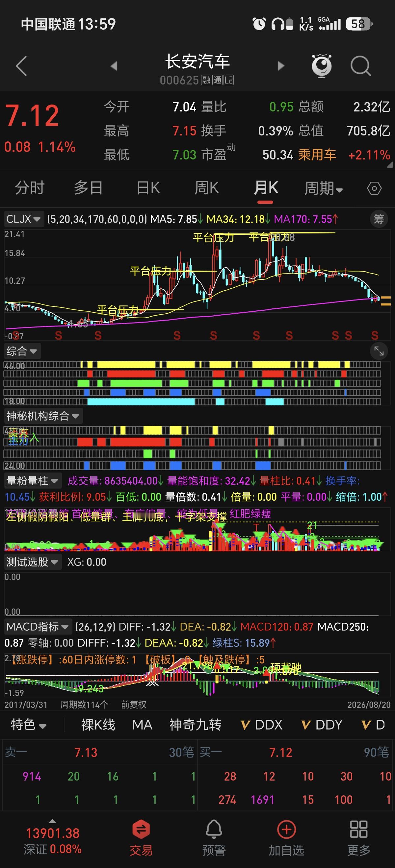
Task: Open 更多 grid icon
Action: pos(358,829)
